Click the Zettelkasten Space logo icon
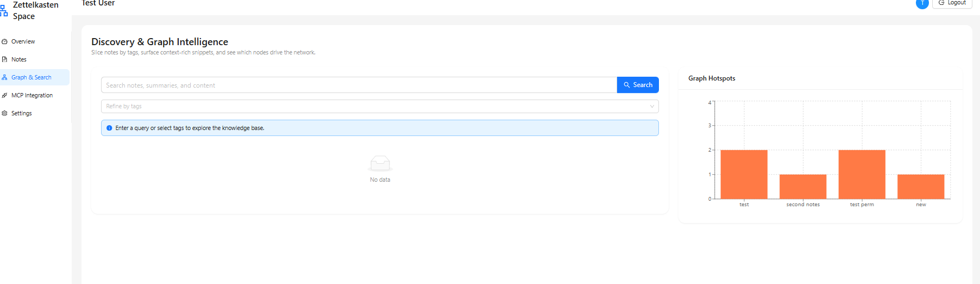 pos(3,11)
